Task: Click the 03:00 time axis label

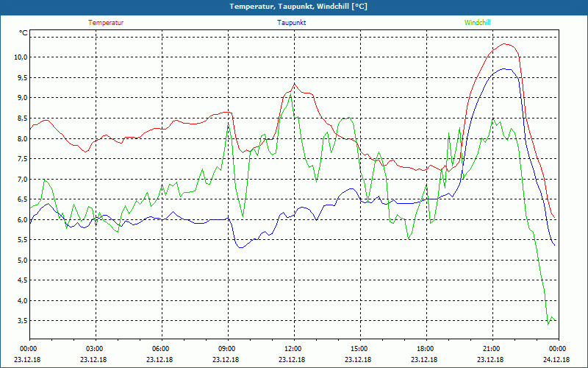Action: (94, 349)
